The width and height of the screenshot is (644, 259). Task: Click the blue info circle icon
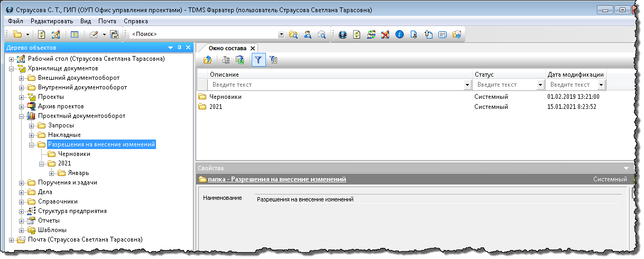(x=399, y=34)
